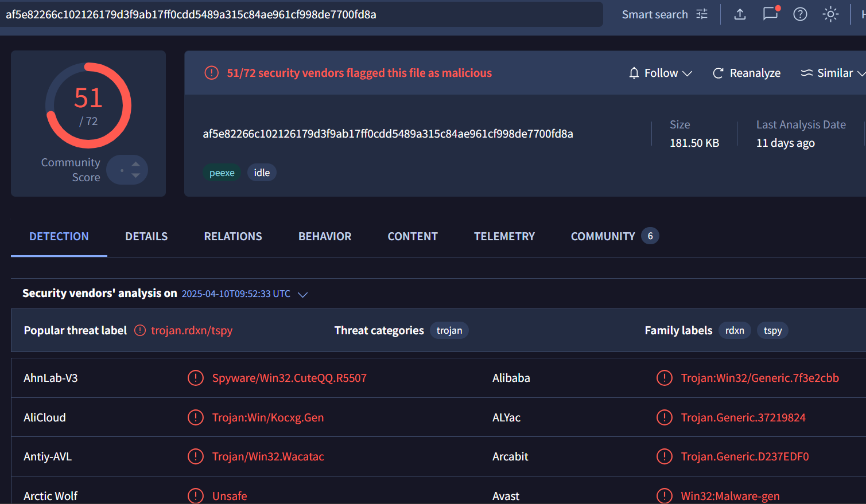Click Spyware/Win32.CuteQQ.R5507 detection result
Image resolution: width=866 pixels, height=504 pixels.
click(x=289, y=378)
